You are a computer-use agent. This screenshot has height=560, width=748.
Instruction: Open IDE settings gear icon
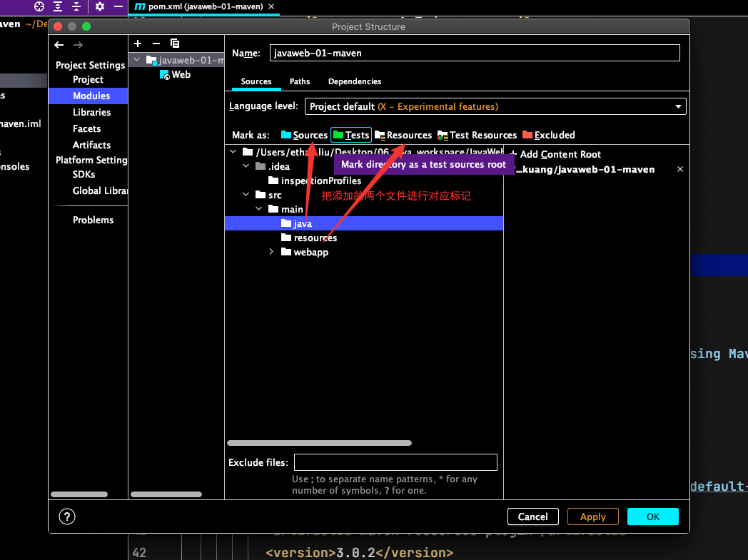coord(100,6)
